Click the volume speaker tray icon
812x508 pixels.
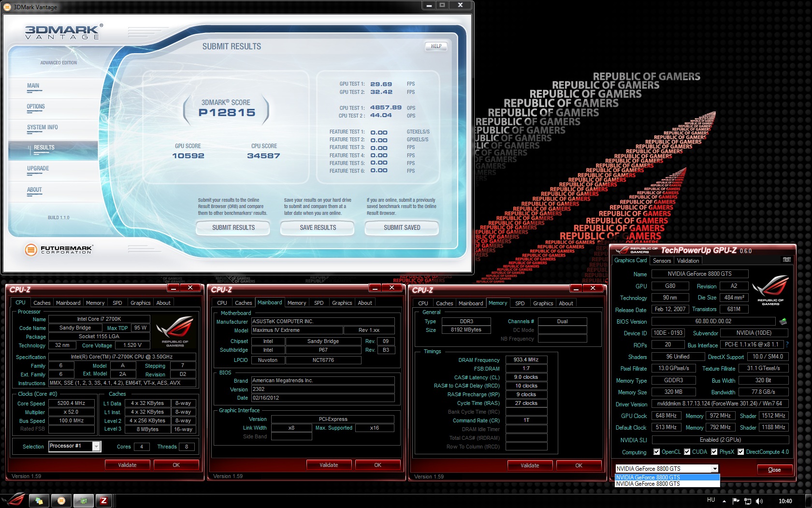pyautogui.click(x=759, y=501)
